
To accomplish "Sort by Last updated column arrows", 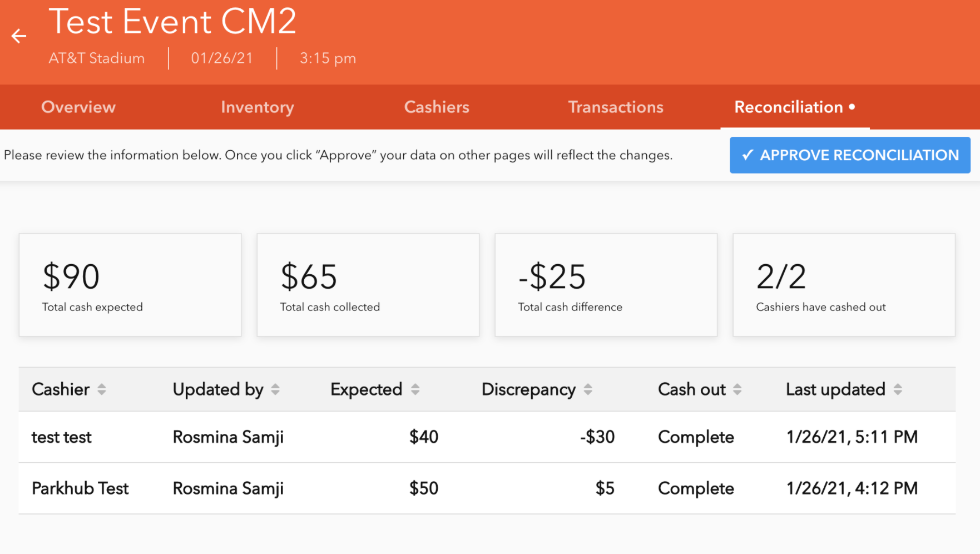I will [898, 389].
